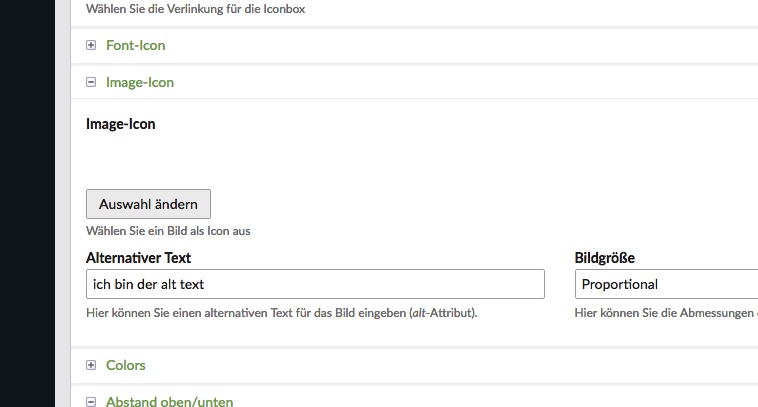Click the minus icon beside Abstand oben/unten
The height and width of the screenshot is (407, 758).
(91, 402)
